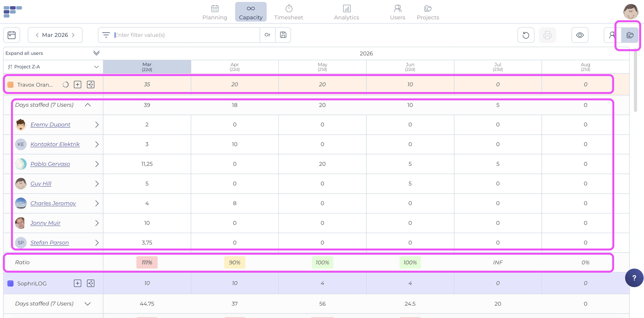The width and height of the screenshot is (644, 318).
Task: Go to the next month arrow
Action: (73, 35)
